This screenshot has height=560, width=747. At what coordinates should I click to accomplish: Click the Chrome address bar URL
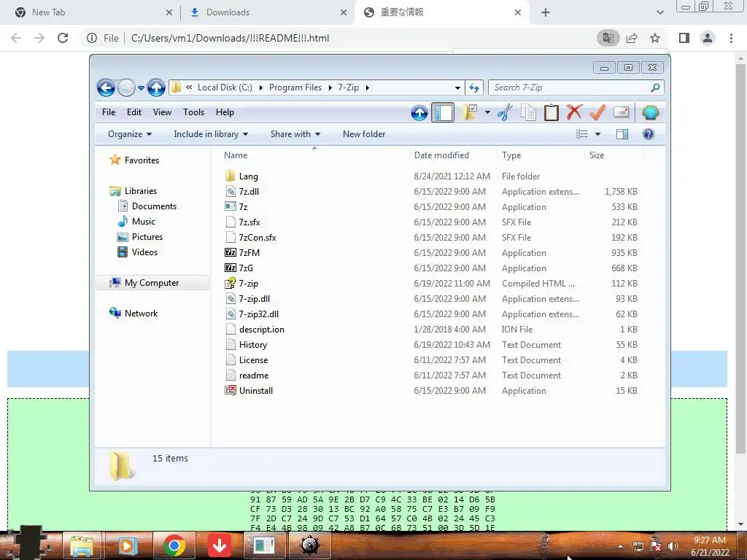230,38
